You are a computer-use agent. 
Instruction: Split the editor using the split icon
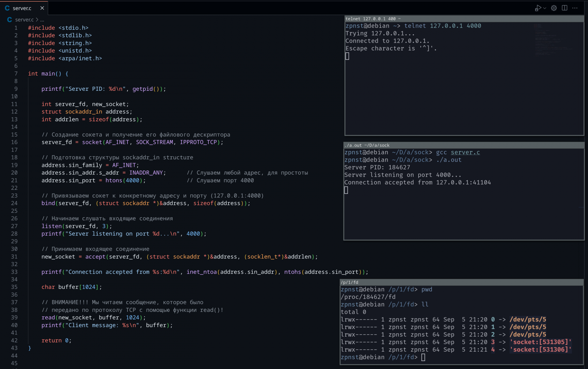point(564,8)
